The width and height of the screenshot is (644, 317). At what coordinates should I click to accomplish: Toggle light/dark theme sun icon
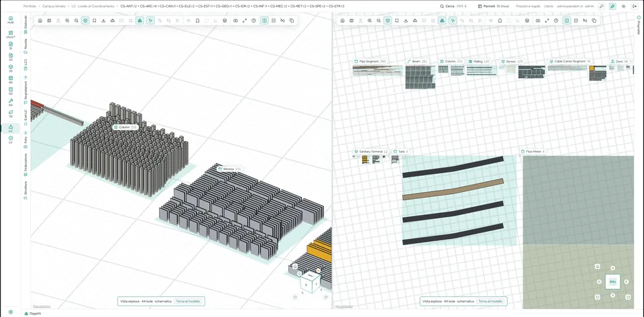624,7
